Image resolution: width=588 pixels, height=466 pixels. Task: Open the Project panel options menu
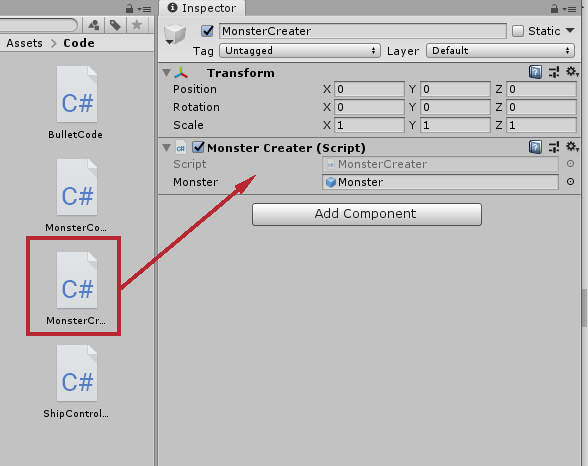click(144, 9)
